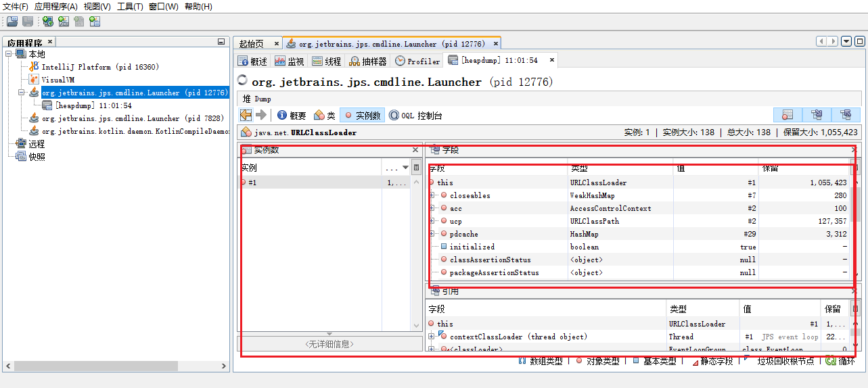Toggle the instances pane view button
The height and width of the screenshot is (388, 868).
[787, 115]
